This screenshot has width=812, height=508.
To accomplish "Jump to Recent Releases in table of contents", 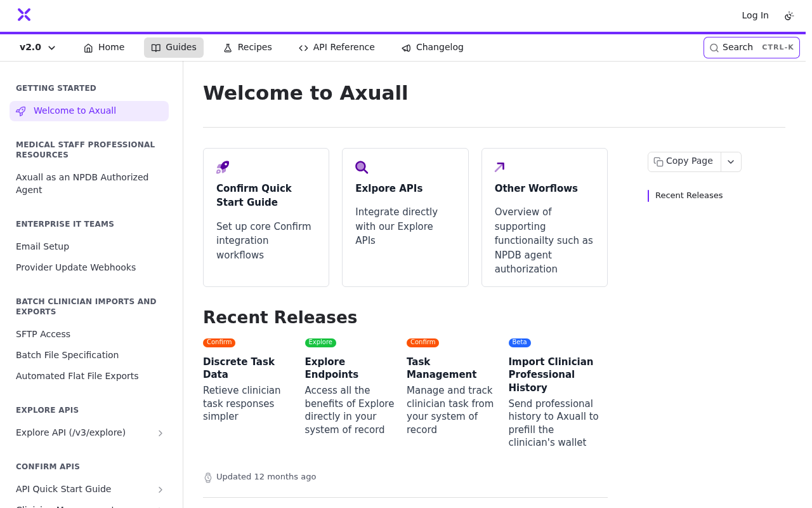I will [689, 196].
